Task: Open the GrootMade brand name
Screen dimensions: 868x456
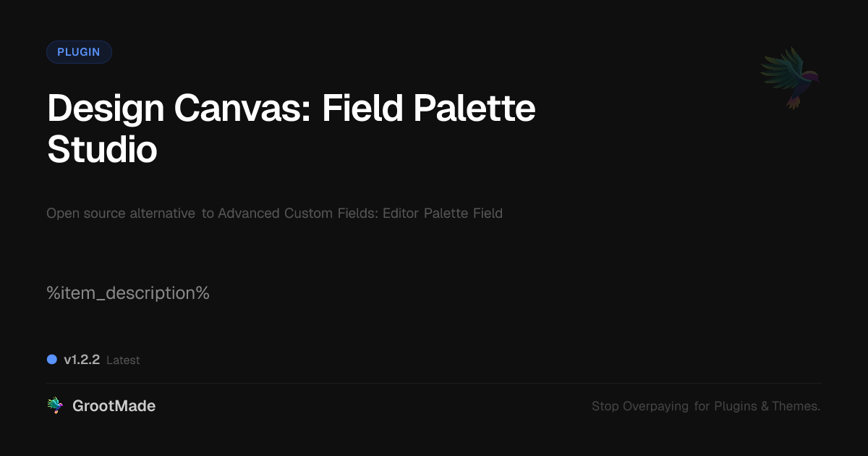Action: coord(114,406)
